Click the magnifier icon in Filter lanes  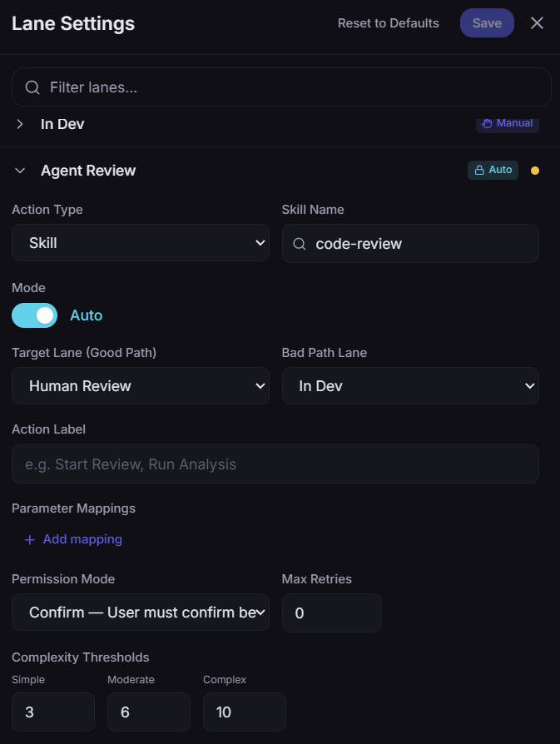coord(32,87)
